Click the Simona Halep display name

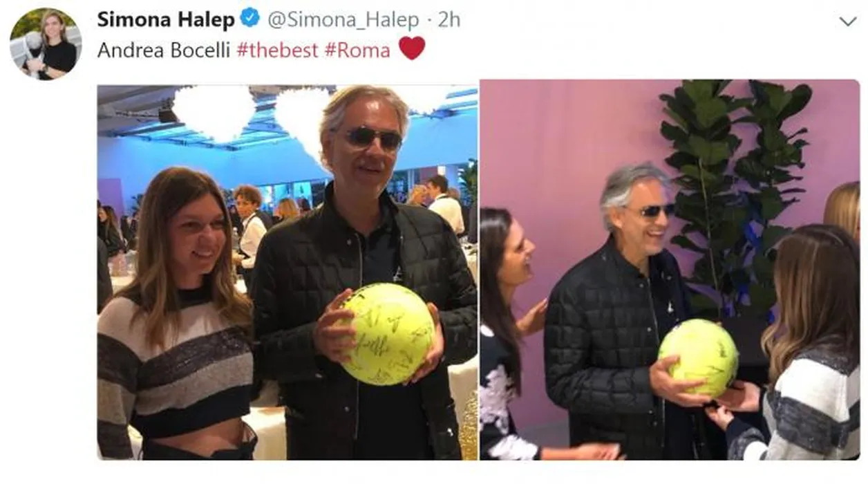tap(166, 20)
